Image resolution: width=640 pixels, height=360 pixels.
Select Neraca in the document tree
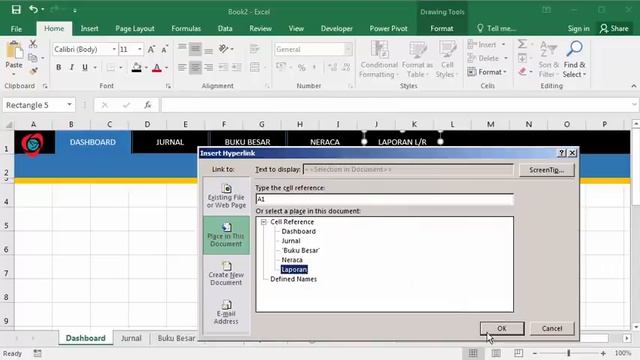[x=292, y=260]
